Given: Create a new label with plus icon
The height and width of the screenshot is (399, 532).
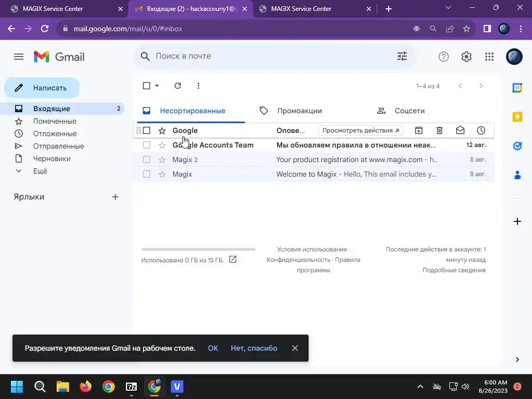Looking at the screenshot, I should tap(115, 197).
